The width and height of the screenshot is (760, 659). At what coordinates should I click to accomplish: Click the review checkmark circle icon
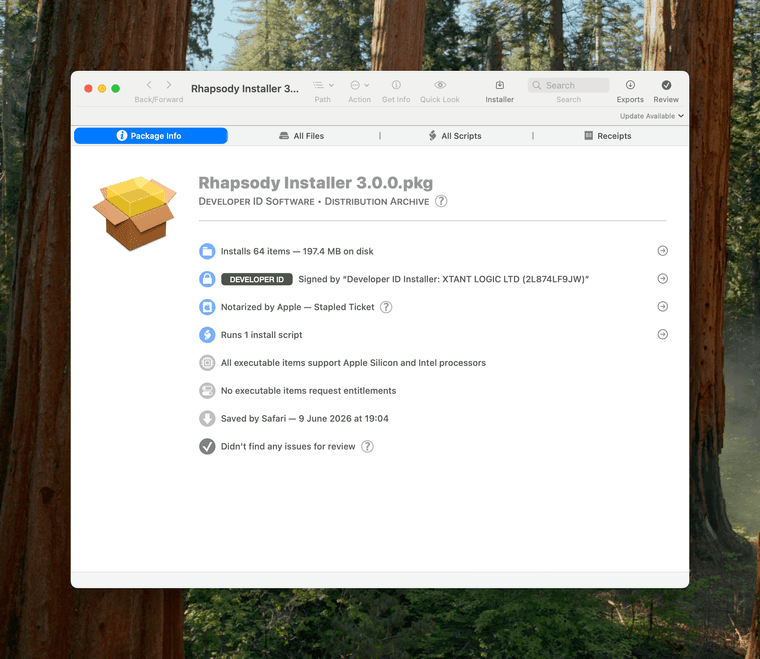pos(207,446)
